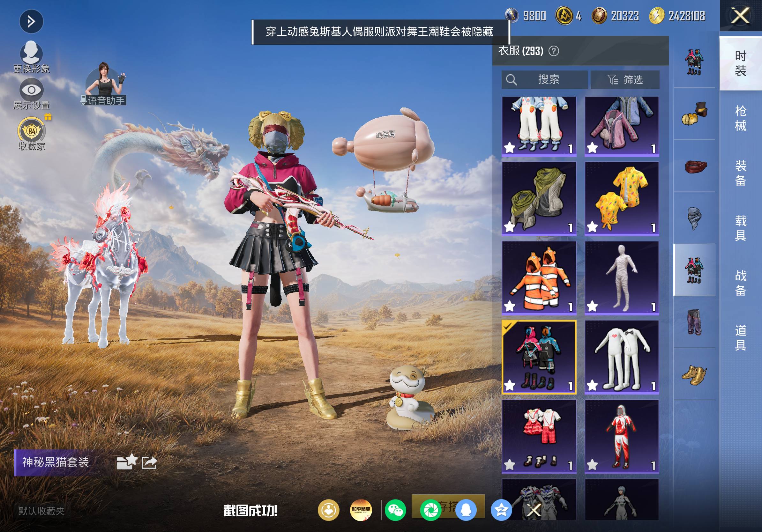
Task: Favorite the olive vest with star
Action: (x=510, y=227)
